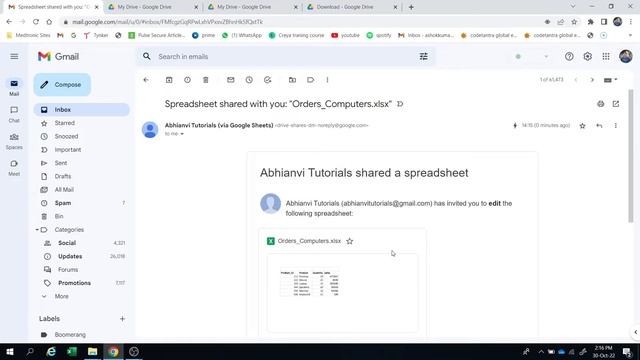Open email in a new window
Viewport: 640px width, 360px height.
[x=616, y=104]
